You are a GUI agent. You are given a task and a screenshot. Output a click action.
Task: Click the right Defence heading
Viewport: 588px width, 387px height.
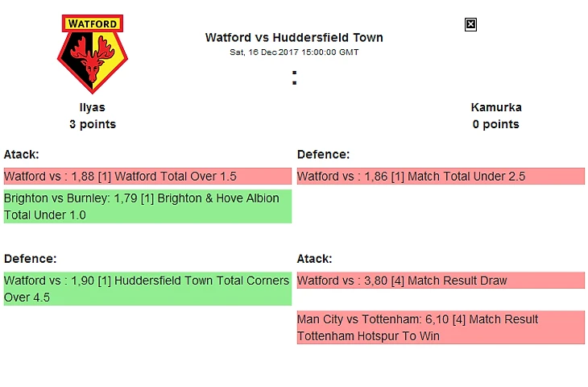coord(323,154)
